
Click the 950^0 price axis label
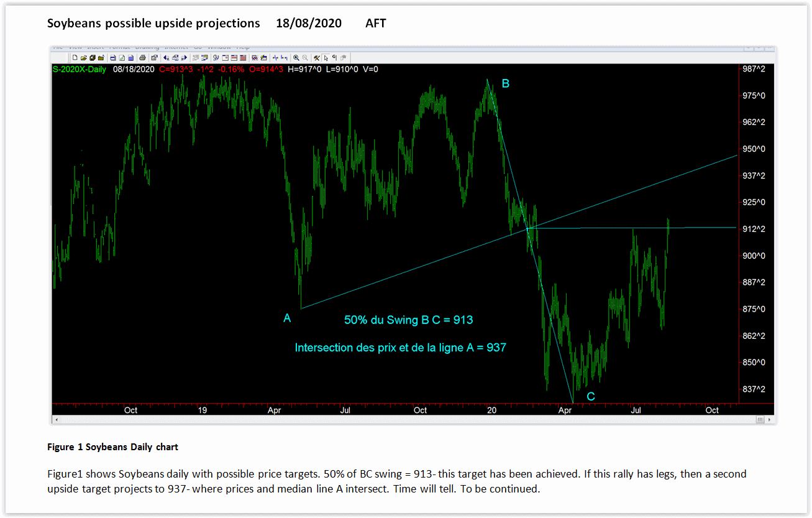coord(755,149)
